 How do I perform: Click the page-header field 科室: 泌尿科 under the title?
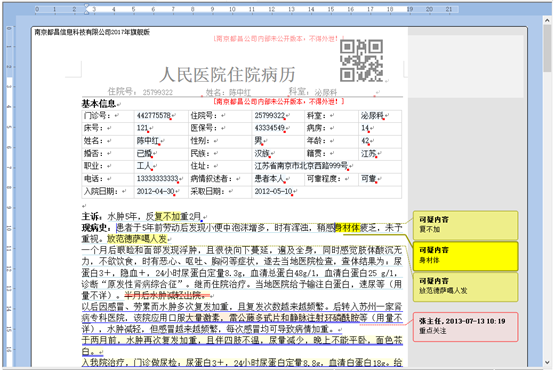pos(313,92)
